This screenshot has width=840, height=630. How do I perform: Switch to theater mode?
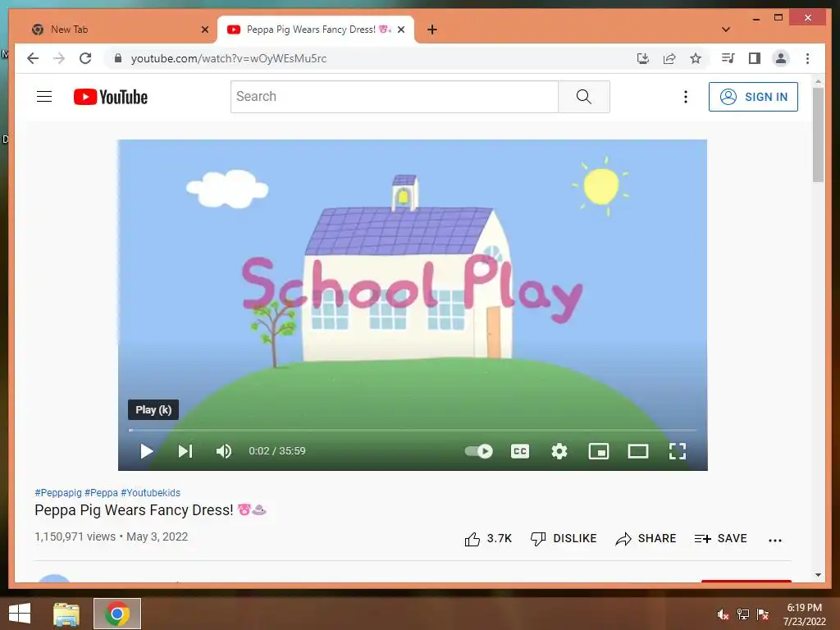pos(638,451)
